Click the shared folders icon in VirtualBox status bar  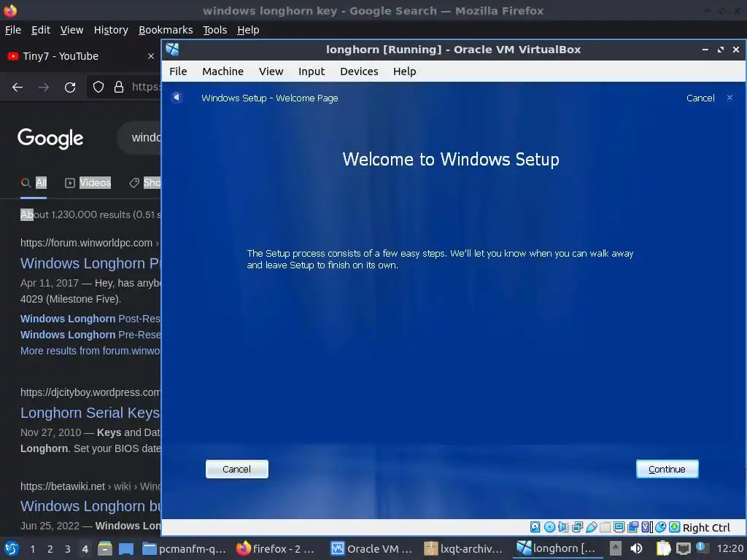(x=605, y=527)
